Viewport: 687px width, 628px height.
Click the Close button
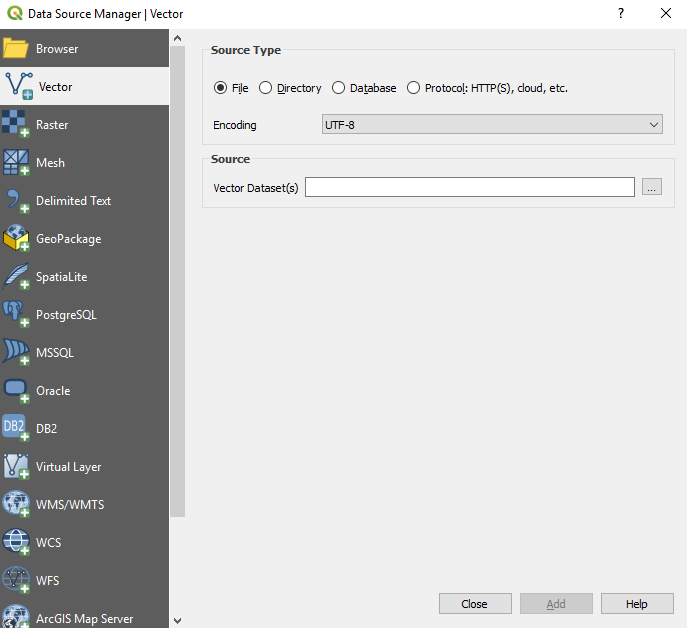click(x=475, y=603)
